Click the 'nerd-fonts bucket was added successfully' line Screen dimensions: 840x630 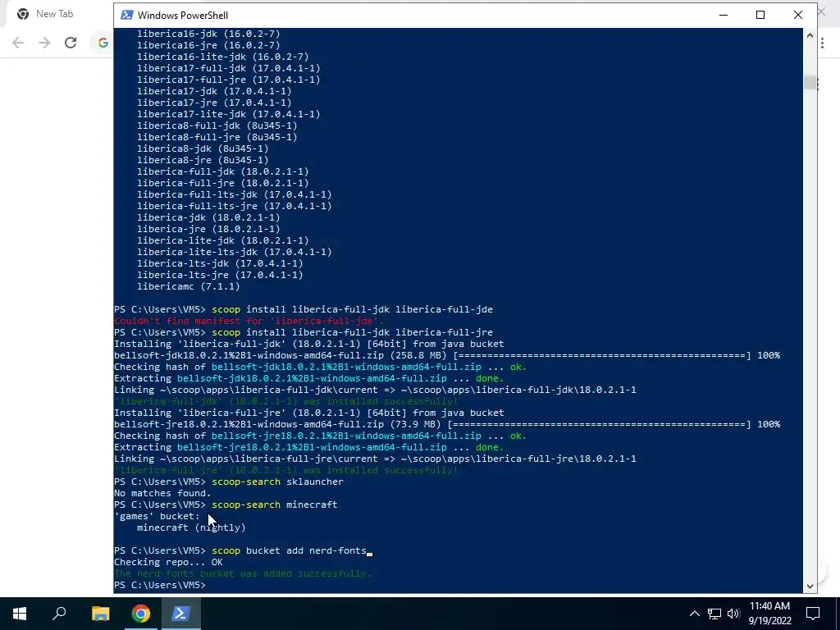coord(243,573)
